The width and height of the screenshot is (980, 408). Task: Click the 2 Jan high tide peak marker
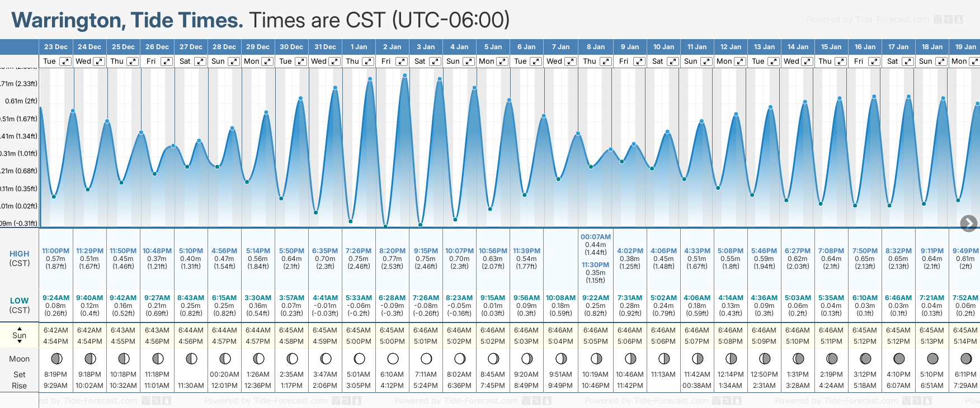pos(404,75)
